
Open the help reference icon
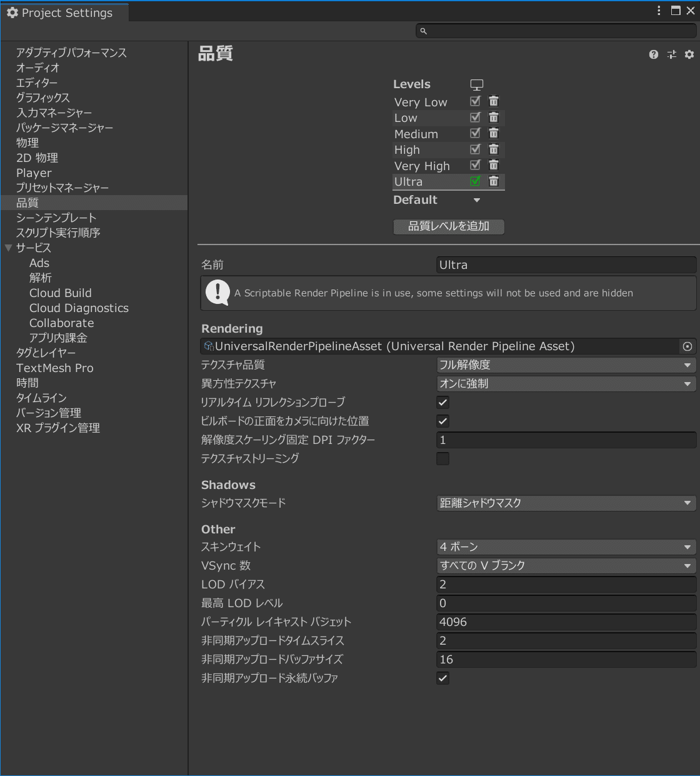(654, 54)
